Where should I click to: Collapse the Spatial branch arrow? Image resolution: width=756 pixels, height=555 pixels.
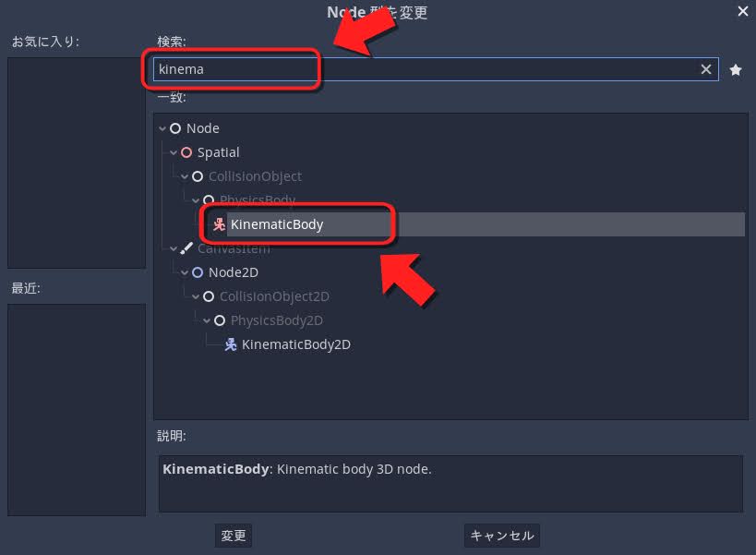[x=174, y=153]
